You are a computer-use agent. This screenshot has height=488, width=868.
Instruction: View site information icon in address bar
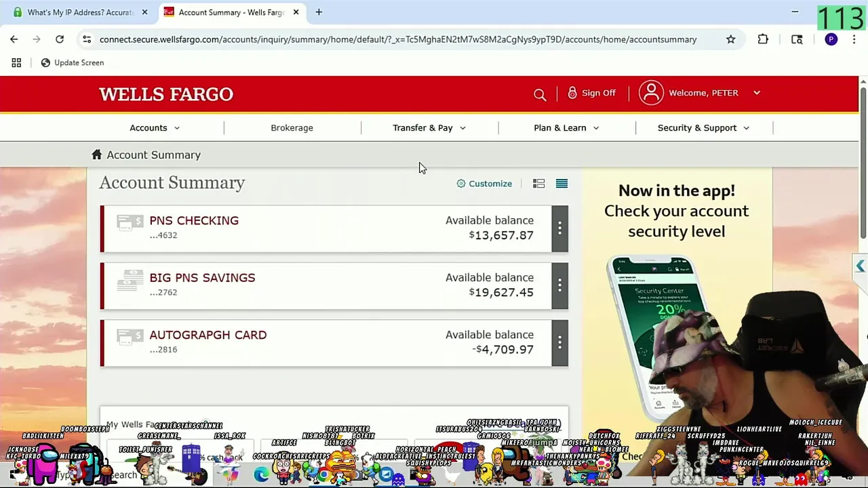[87, 39]
